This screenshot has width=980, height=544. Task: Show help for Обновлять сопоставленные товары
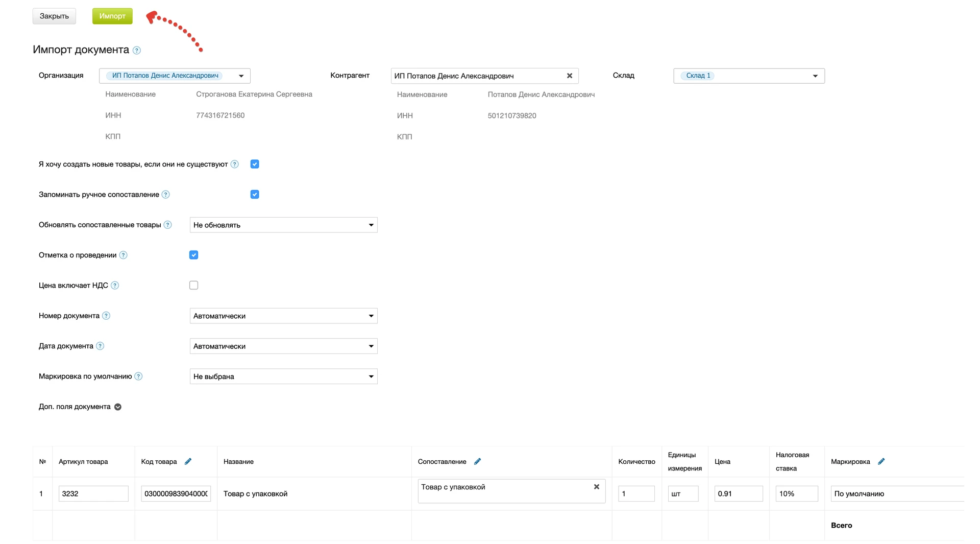tap(168, 225)
